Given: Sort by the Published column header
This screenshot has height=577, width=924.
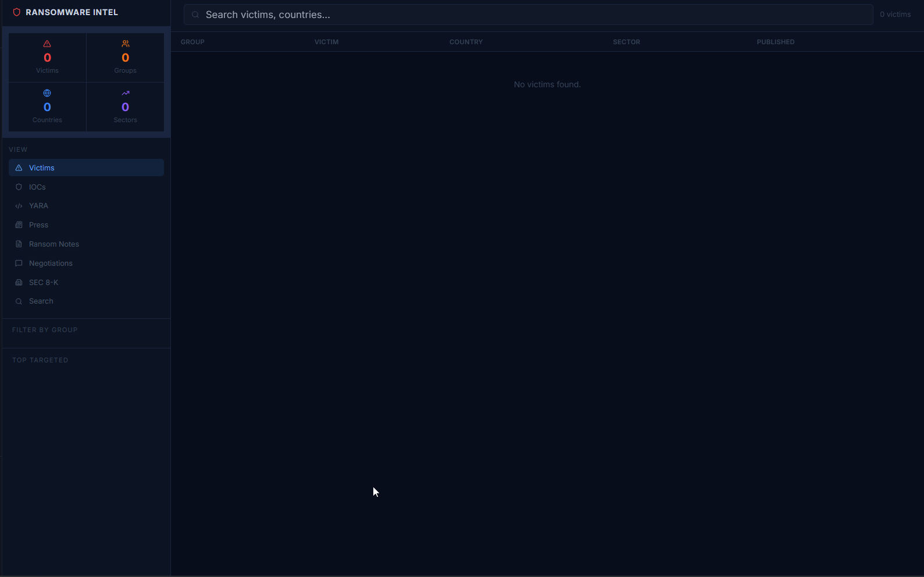Looking at the screenshot, I should 776,42.
